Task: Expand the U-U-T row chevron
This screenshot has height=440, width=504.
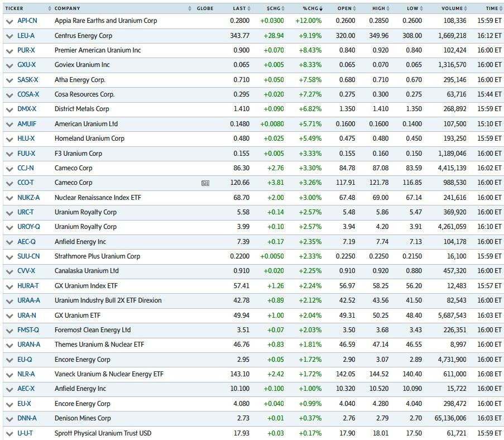Action: click(x=9, y=434)
